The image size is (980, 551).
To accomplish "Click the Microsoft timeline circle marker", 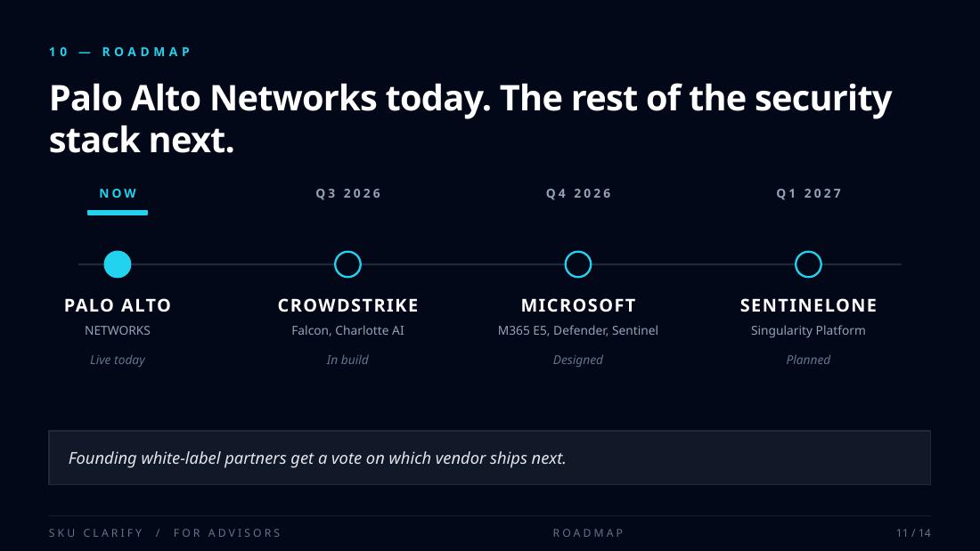I will coord(578,264).
